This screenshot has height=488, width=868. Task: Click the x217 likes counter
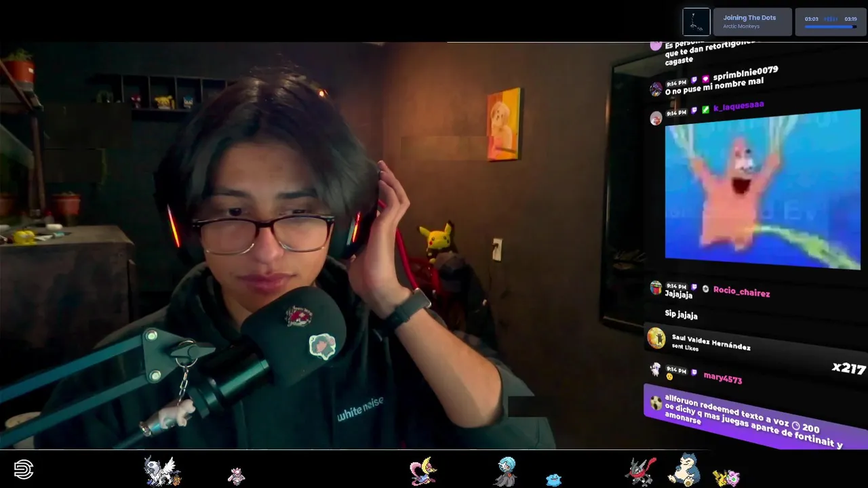click(849, 368)
